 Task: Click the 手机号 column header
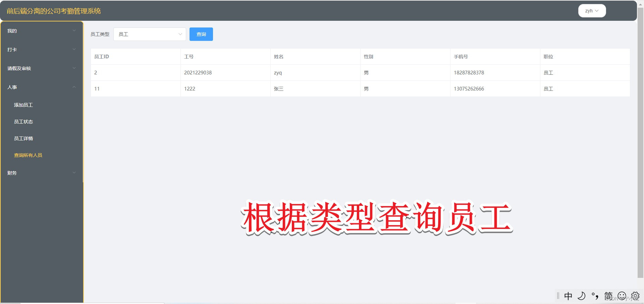[495, 57]
